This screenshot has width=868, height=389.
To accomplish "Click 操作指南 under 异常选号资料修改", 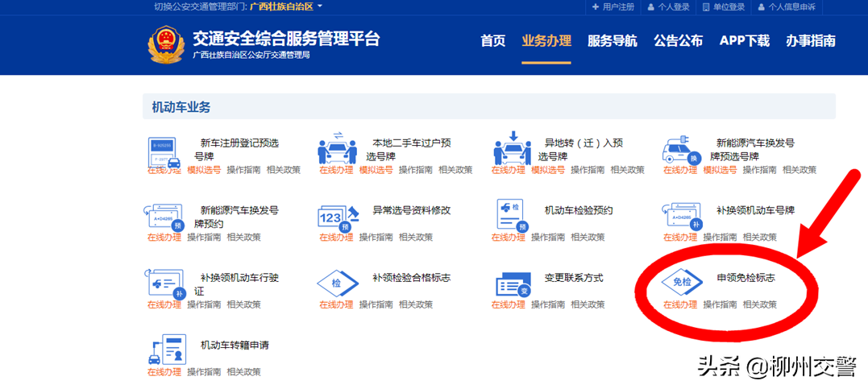I will [x=376, y=238].
